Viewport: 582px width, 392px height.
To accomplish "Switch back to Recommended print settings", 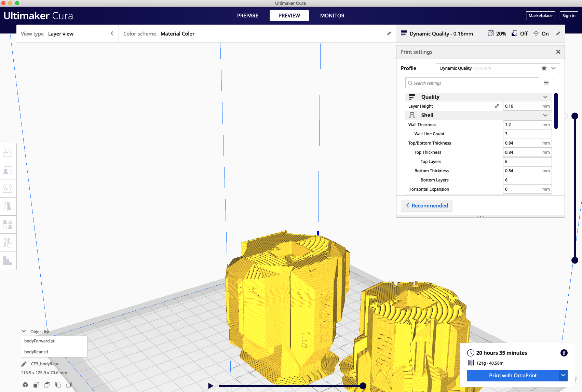I will click(x=427, y=205).
